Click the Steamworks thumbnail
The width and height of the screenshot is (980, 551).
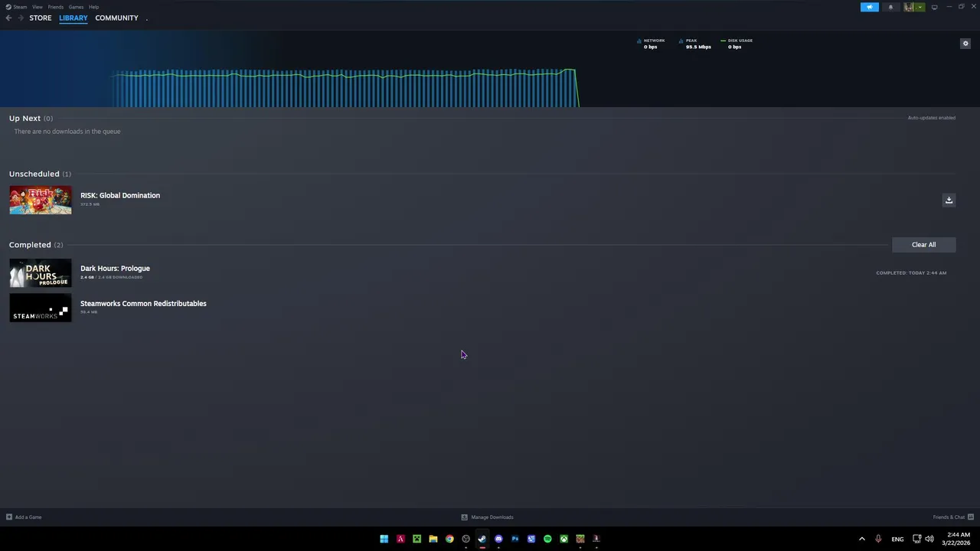point(41,308)
